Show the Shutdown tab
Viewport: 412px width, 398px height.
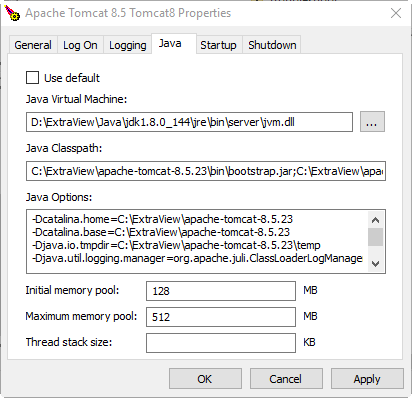(272, 45)
